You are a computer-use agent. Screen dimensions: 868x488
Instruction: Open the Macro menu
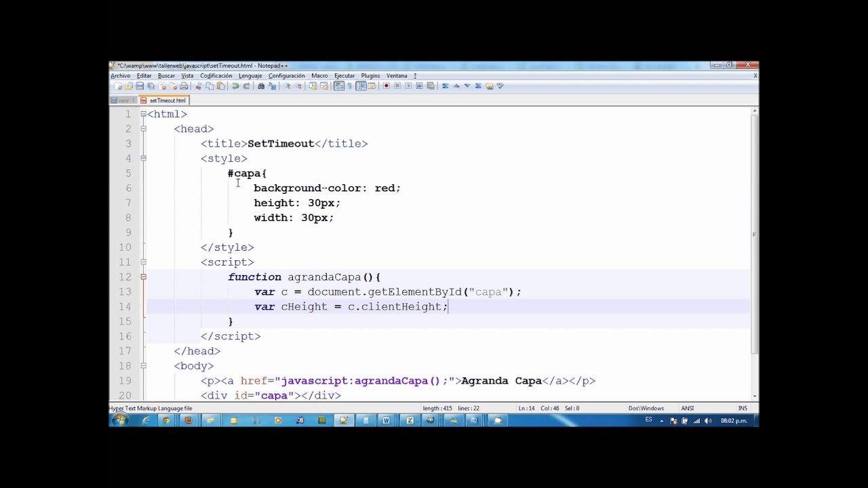pyautogui.click(x=319, y=76)
